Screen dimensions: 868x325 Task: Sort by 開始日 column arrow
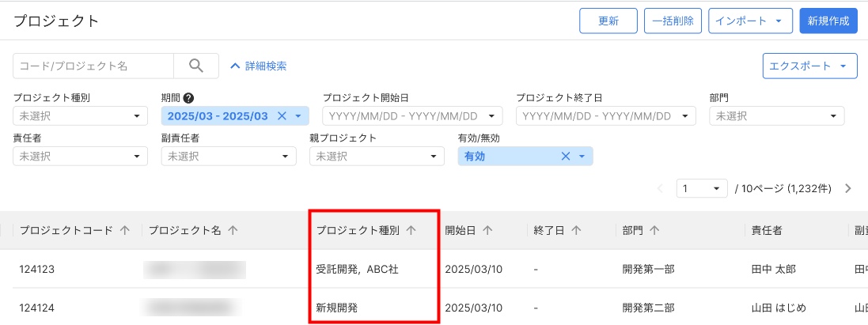tap(487, 230)
